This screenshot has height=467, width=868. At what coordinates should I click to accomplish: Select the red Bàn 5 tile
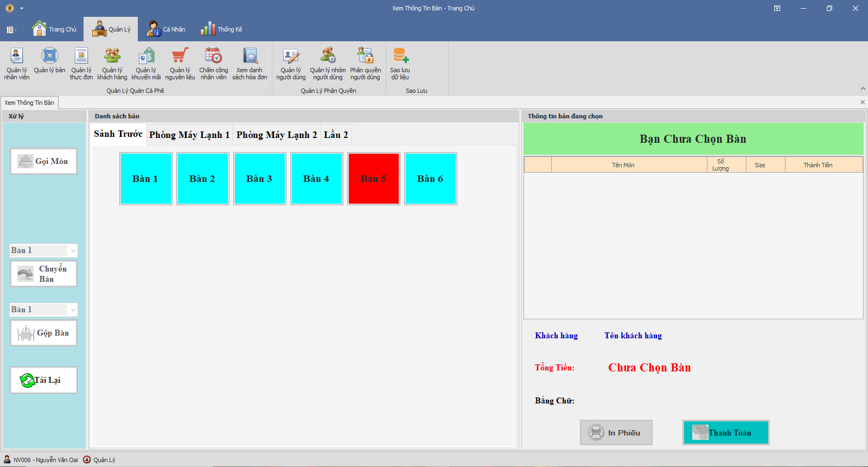point(374,179)
